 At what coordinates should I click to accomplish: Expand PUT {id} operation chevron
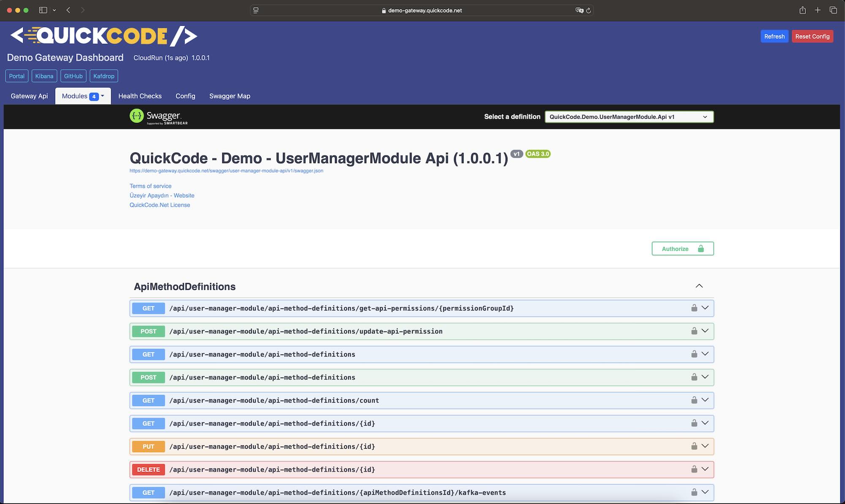[x=705, y=446]
